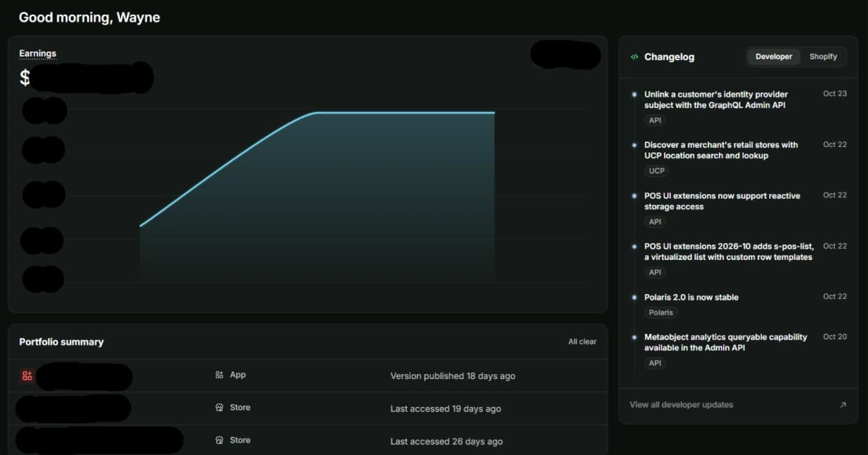The image size is (868, 455).
Task: Click the Earnings label with dotted underline
Action: coord(38,54)
